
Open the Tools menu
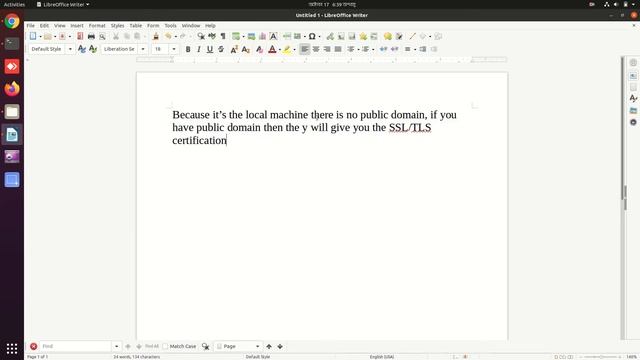[171, 25]
